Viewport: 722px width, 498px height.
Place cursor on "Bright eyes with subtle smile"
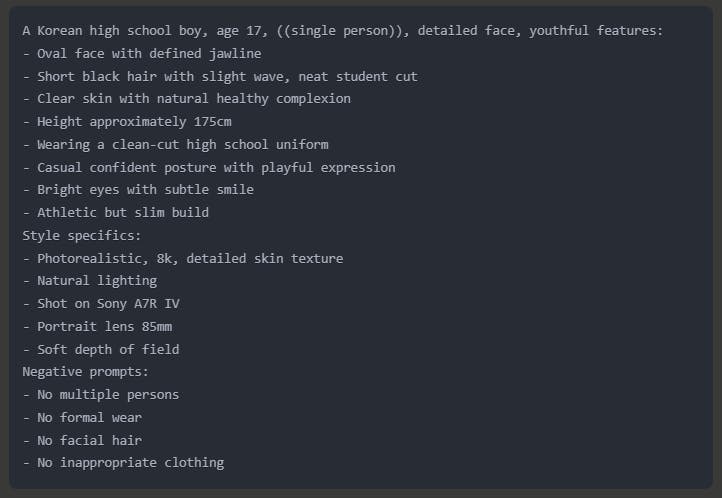[138, 189]
